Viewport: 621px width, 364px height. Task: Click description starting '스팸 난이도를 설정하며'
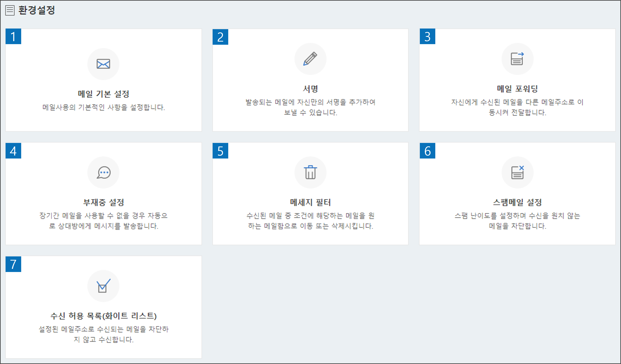click(x=517, y=221)
